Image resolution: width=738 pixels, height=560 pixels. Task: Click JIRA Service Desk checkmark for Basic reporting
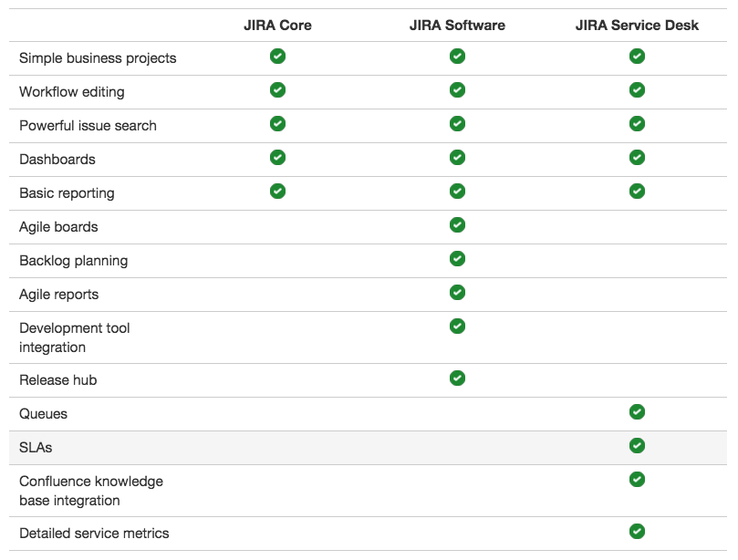click(638, 192)
